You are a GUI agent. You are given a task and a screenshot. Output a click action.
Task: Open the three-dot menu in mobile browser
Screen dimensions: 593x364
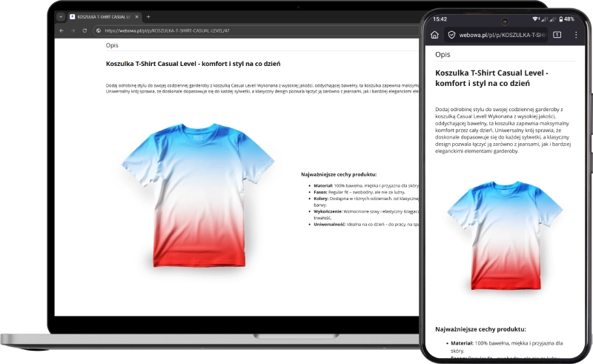[x=574, y=35]
